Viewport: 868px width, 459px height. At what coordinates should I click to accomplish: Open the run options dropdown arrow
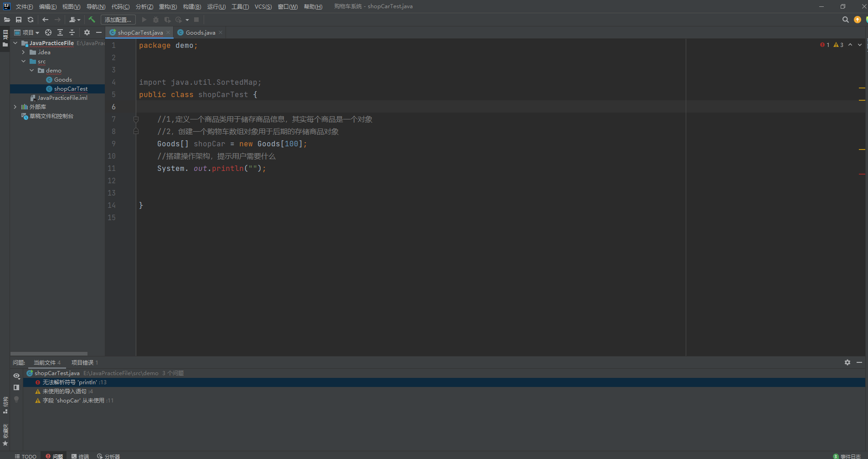pyautogui.click(x=187, y=20)
